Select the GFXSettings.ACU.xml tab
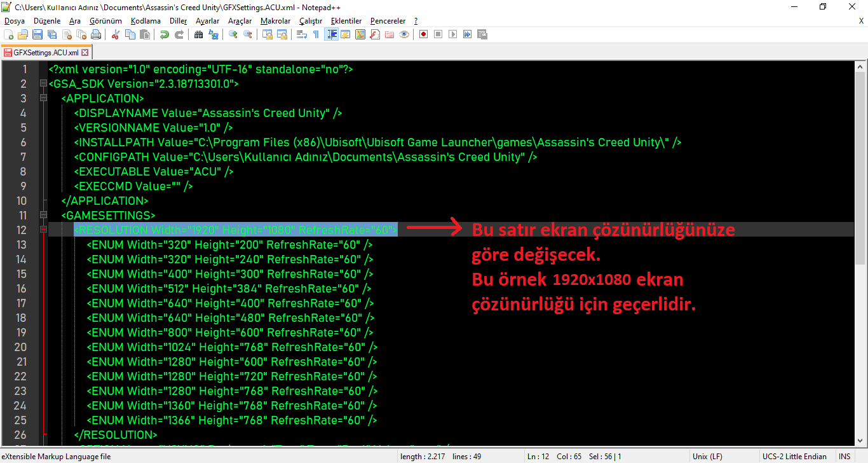The width and height of the screenshot is (868, 463). coord(46,53)
